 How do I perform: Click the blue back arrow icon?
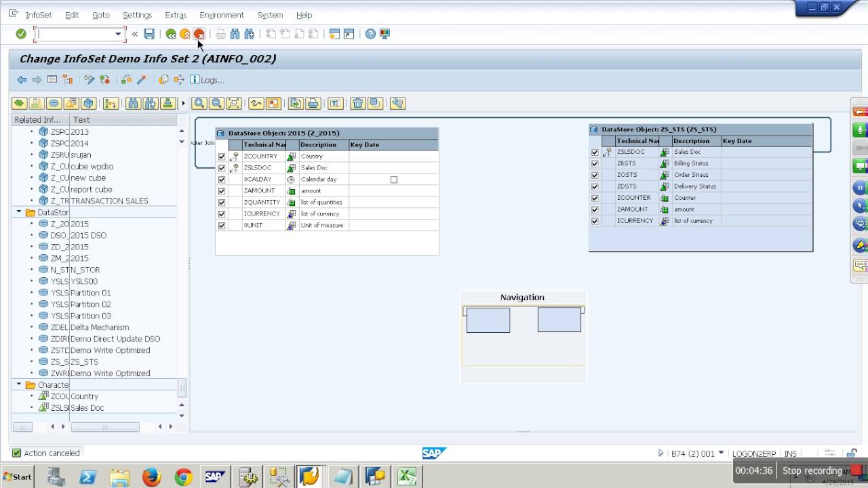click(22, 80)
